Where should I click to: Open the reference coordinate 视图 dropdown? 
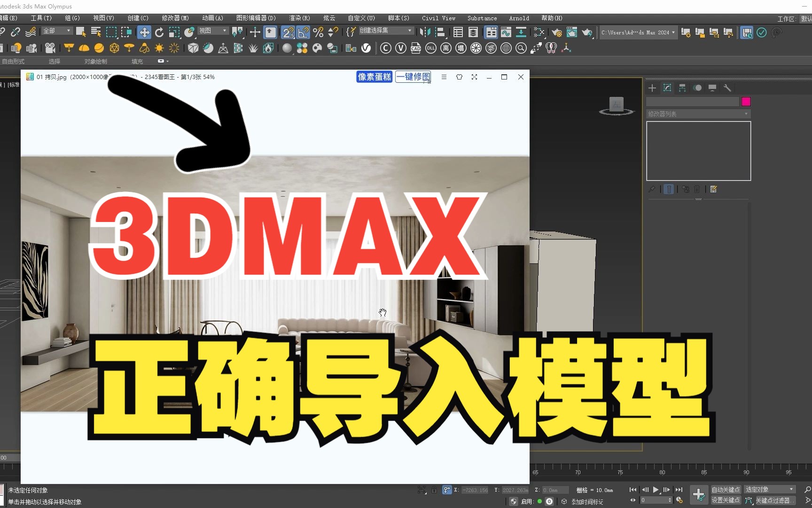213,31
